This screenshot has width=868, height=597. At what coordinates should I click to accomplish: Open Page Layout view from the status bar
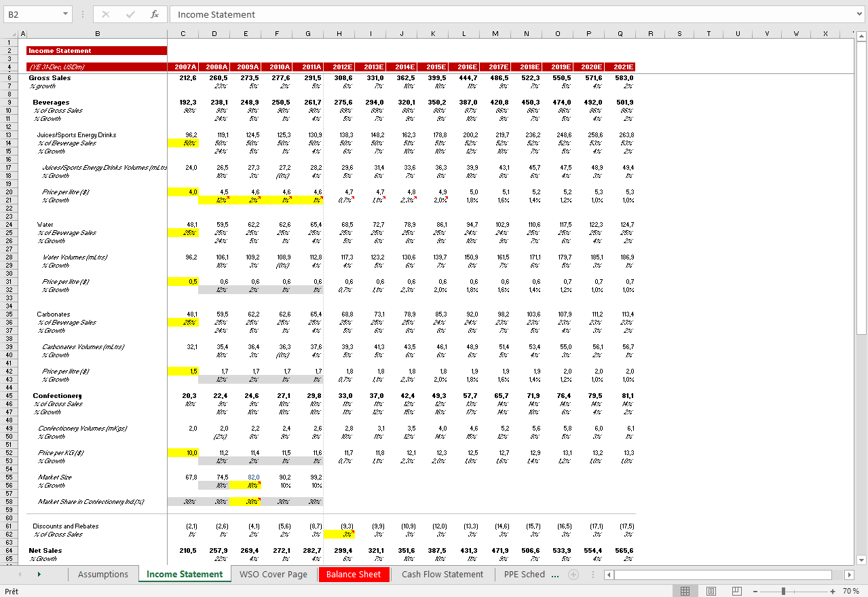711,590
